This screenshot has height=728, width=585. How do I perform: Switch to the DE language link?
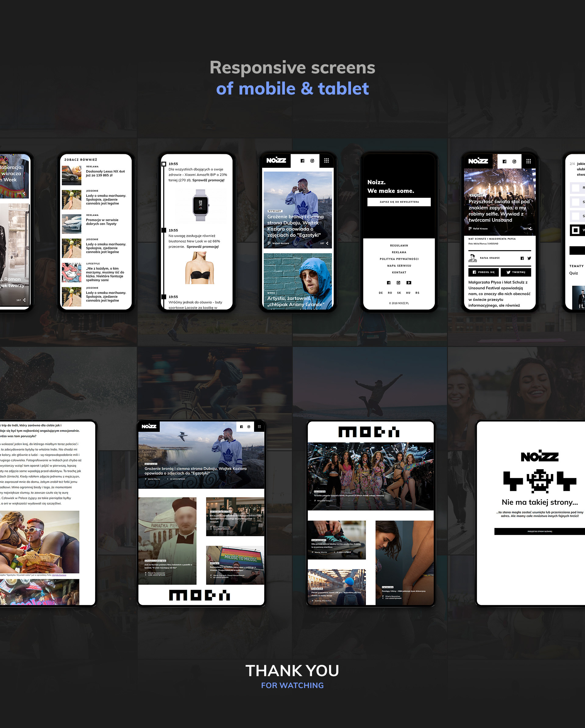[x=381, y=293]
